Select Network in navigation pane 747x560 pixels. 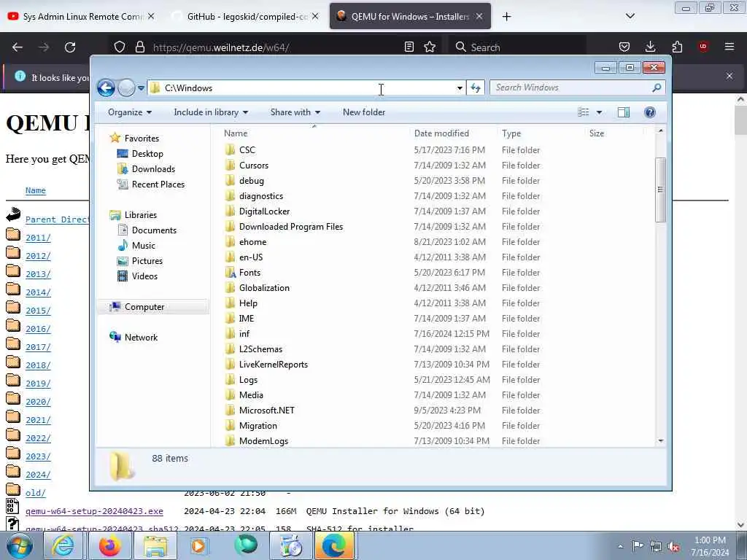141,338
